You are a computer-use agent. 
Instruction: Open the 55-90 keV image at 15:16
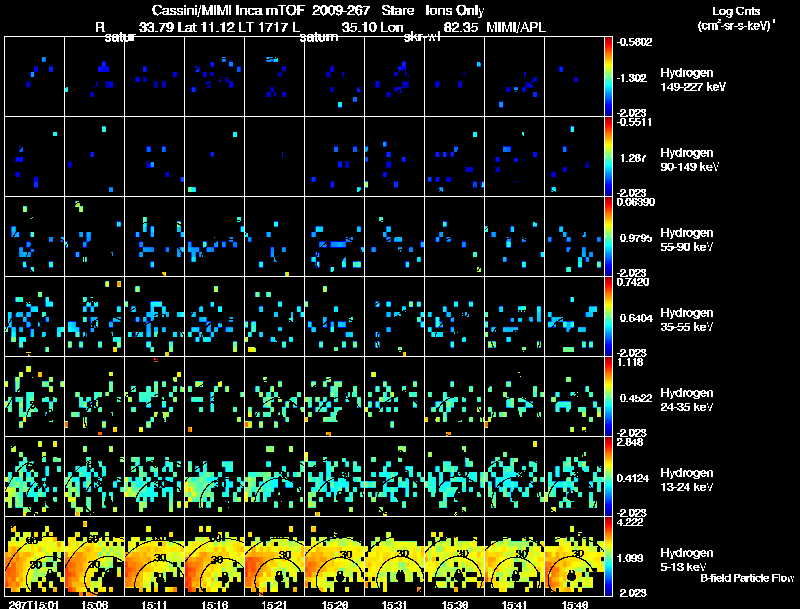coord(214,237)
